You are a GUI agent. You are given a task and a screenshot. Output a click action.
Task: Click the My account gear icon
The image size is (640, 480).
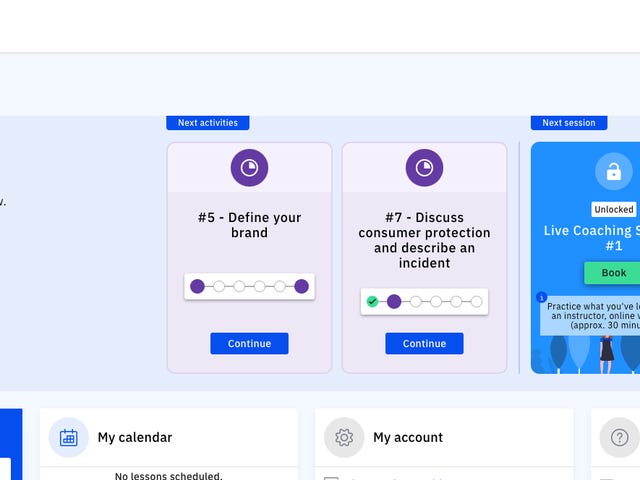(x=344, y=437)
